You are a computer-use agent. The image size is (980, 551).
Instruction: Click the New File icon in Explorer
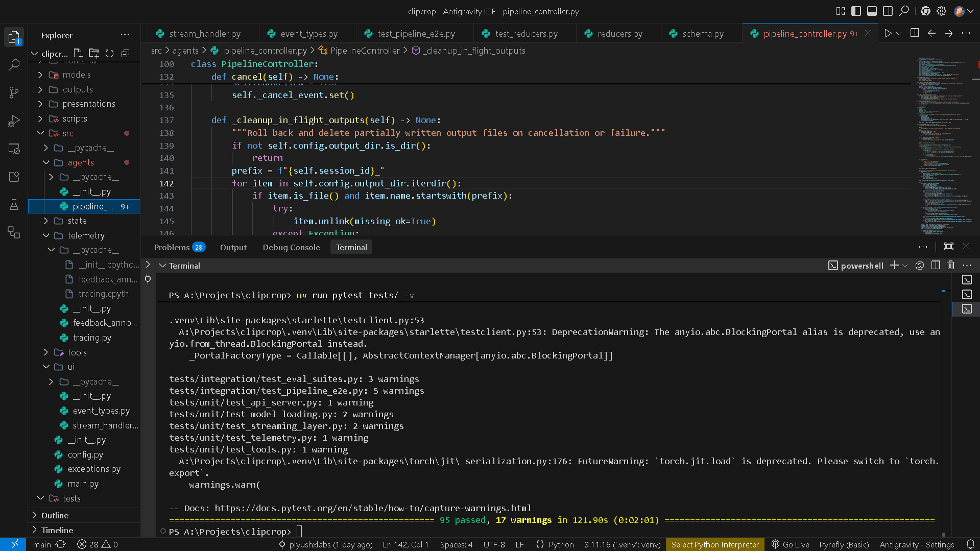tap(78, 53)
